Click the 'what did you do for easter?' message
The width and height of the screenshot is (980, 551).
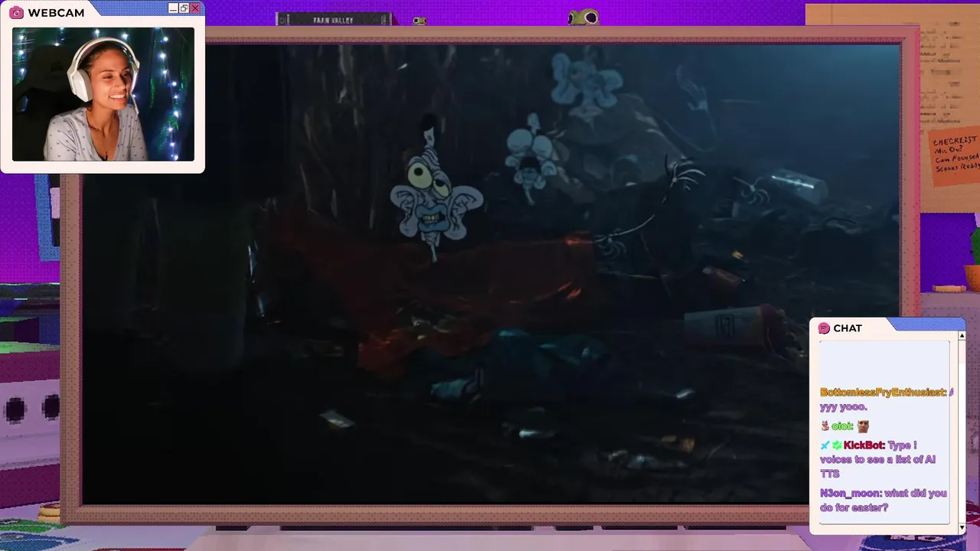(x=884, y=500)
